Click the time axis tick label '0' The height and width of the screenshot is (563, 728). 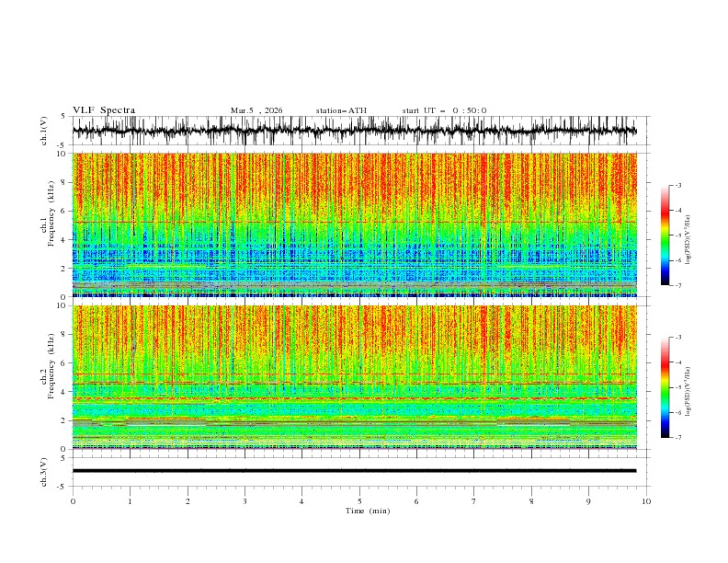(x=73, y=501)
